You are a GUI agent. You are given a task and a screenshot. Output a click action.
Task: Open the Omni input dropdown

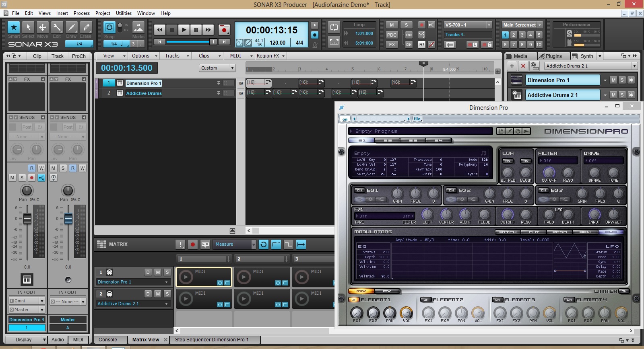pyautogui.click(x=27, y=301)
